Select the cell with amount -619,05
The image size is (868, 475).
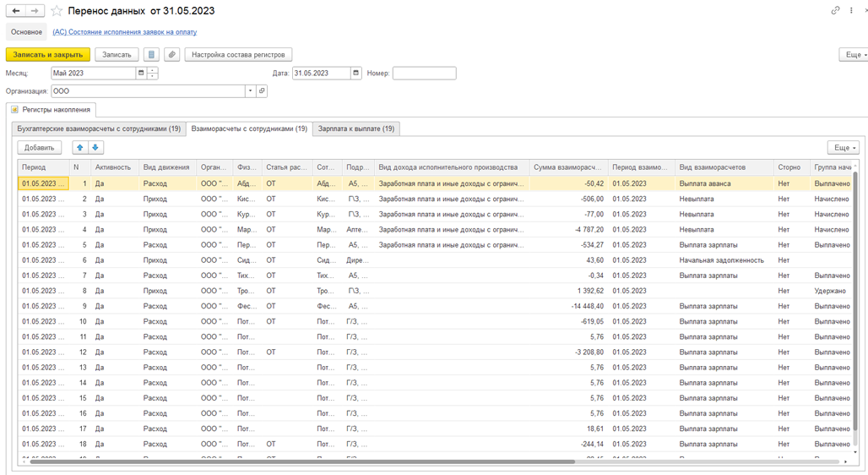tap(568, 321)
